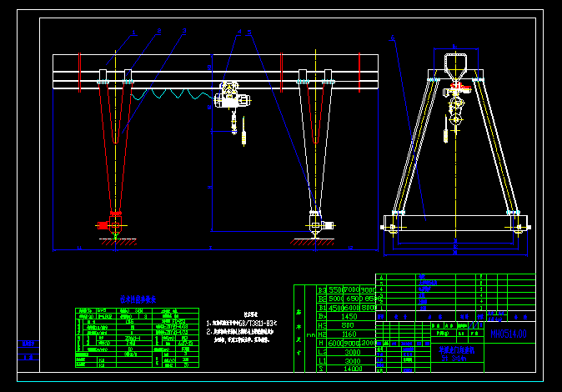
Task: Click the 1450 cell in the dimension table
Action: click(349, 317)
